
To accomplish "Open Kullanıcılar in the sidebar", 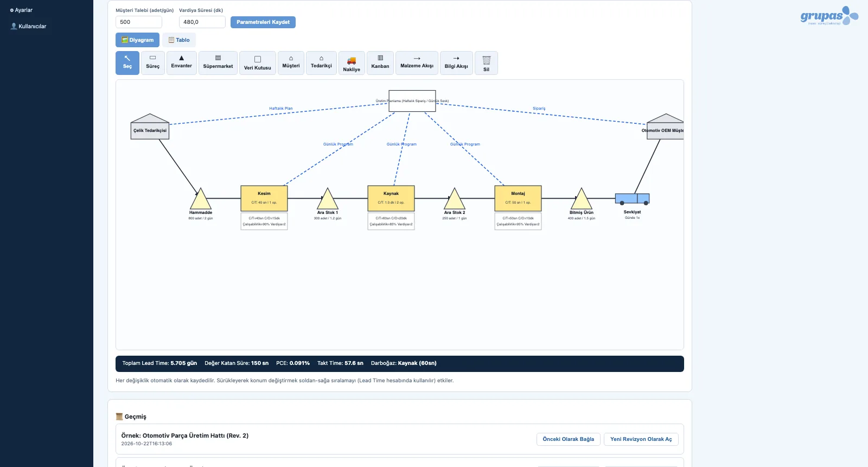I will (x=29, y=26).
